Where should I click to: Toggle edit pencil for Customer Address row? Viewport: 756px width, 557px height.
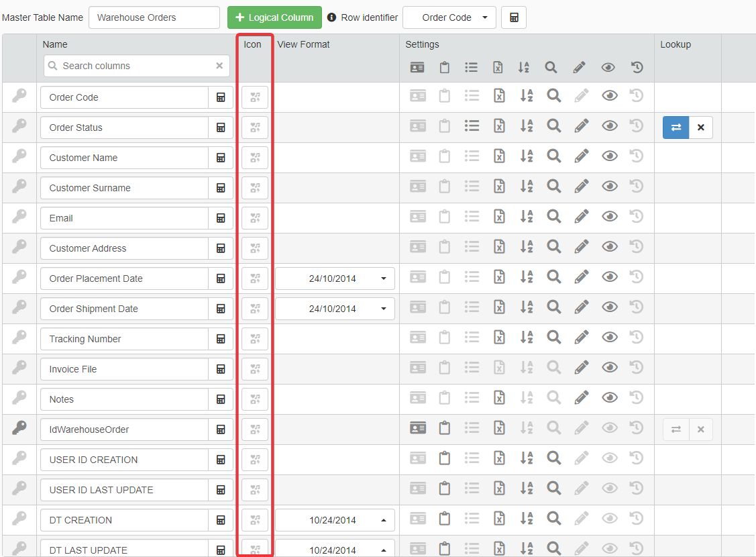click(581, 246)
